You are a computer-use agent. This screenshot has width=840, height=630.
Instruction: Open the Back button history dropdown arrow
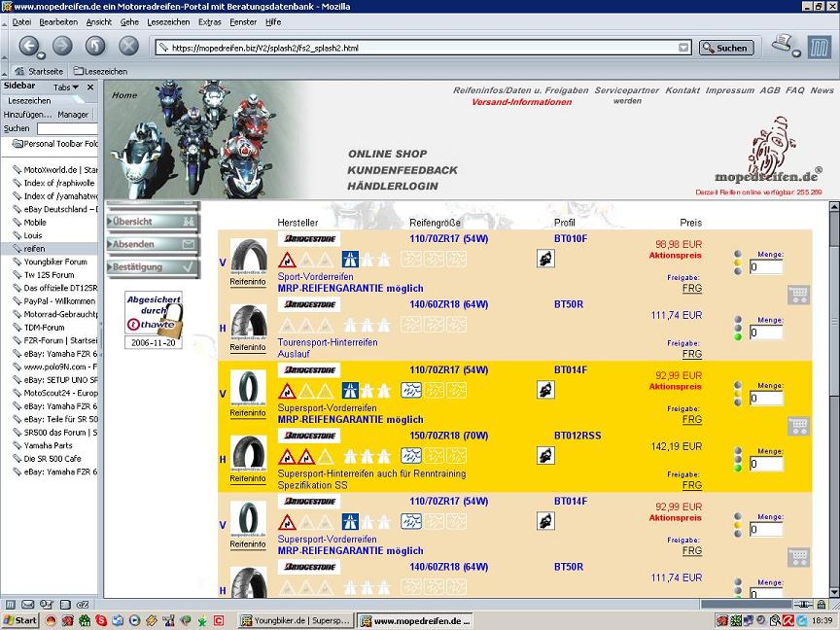[x=41, y=54]
